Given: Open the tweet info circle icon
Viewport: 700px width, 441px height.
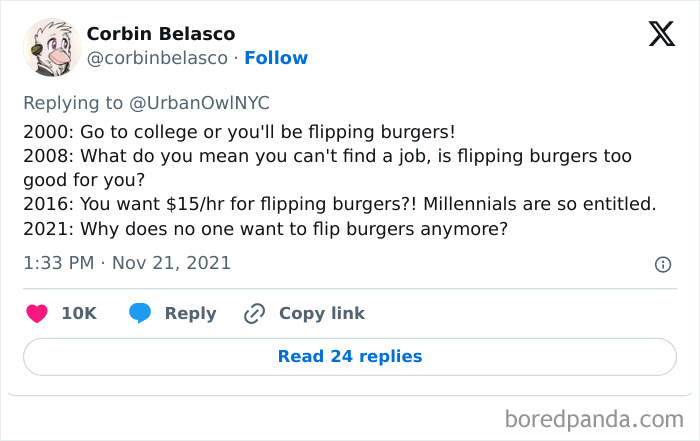Looking at the screenshot, I should [x=662, y=264].
